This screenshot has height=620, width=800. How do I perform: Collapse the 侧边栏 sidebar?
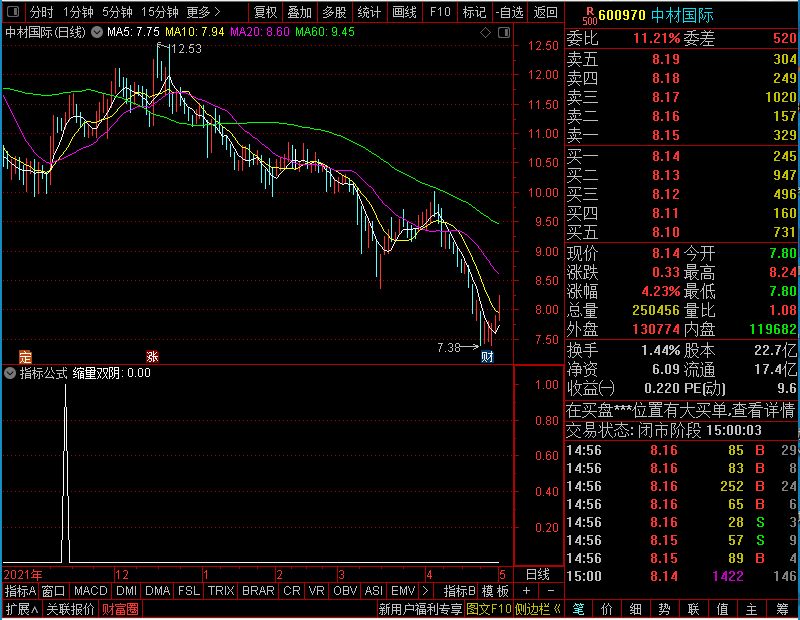click(x=538, y=609)
